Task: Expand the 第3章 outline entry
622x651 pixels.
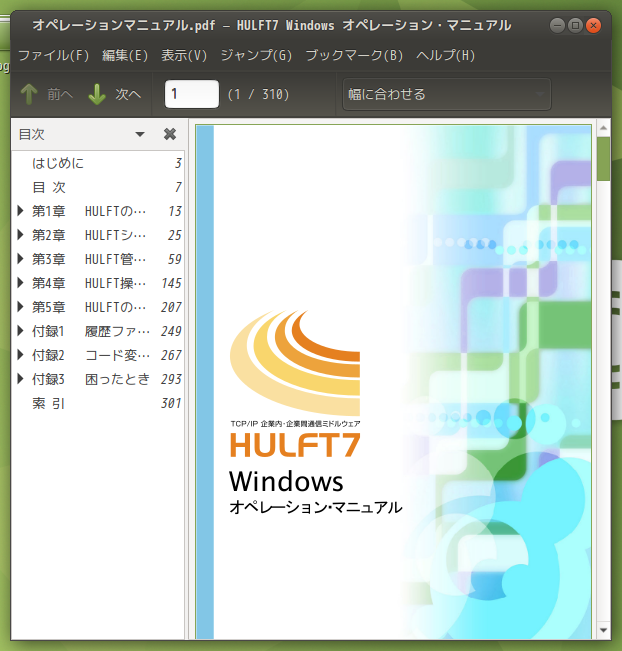Action: (x=20, y=259)
